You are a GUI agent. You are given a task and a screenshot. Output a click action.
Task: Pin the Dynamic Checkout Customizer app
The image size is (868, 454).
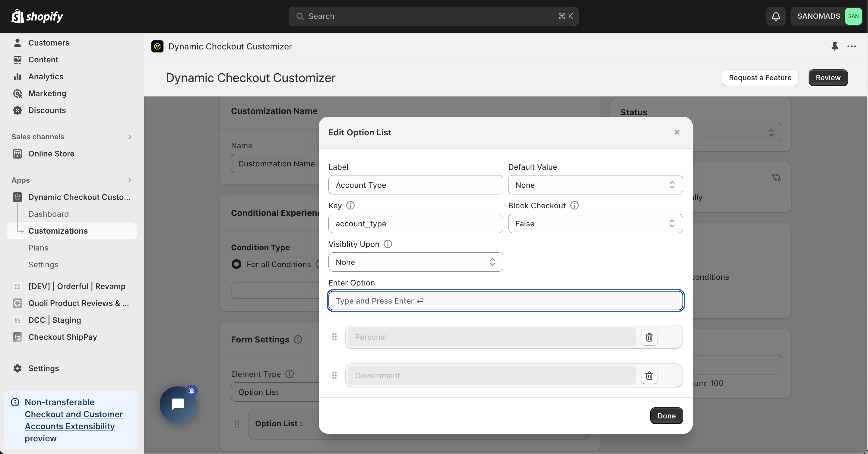coord(834,46)
